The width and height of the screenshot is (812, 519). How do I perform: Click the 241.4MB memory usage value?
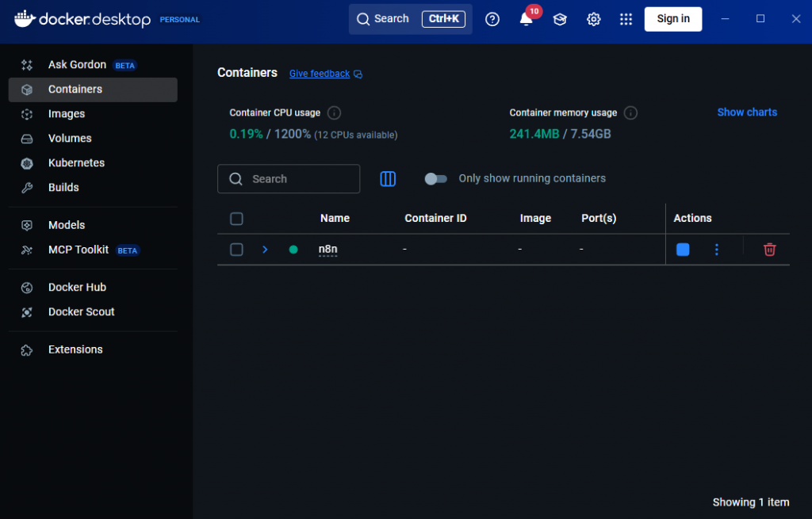point(534,134)
